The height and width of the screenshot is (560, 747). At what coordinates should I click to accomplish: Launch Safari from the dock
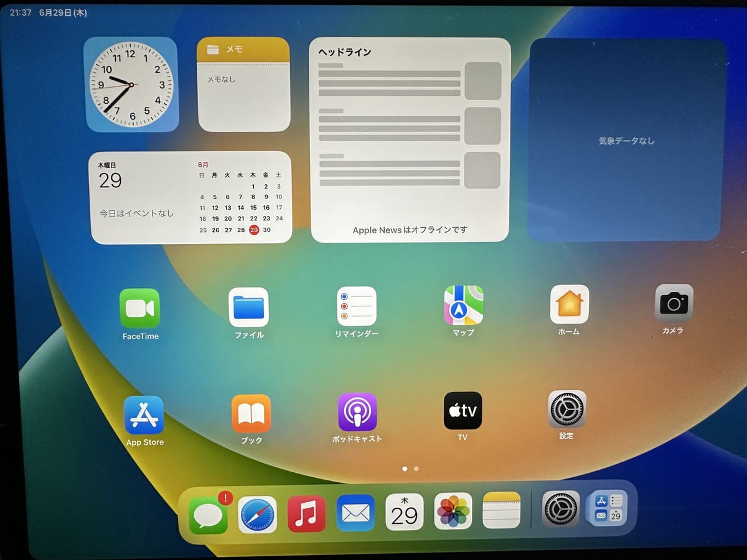coord(257,515)
